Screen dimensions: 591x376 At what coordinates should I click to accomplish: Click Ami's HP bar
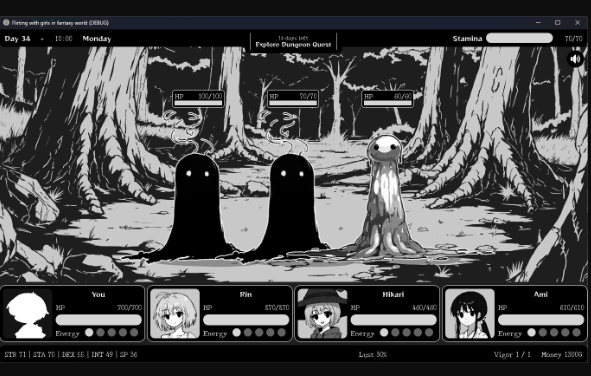[x=541, y=320]
